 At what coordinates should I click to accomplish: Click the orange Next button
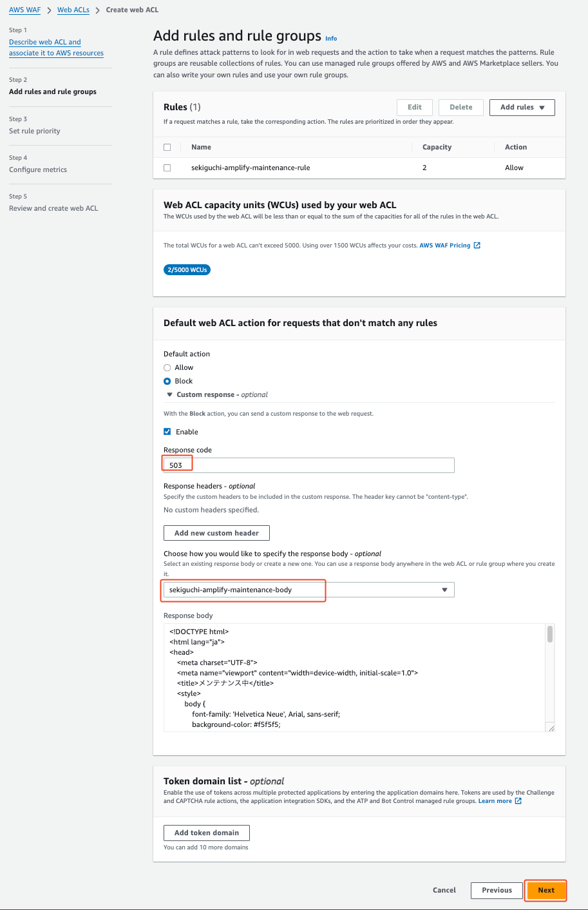click(x=546, y=890)
